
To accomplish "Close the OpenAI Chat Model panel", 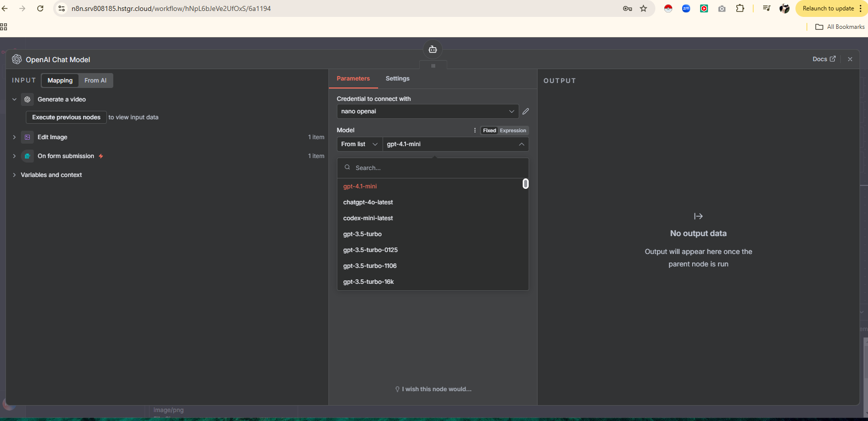I will coord(850,59).
